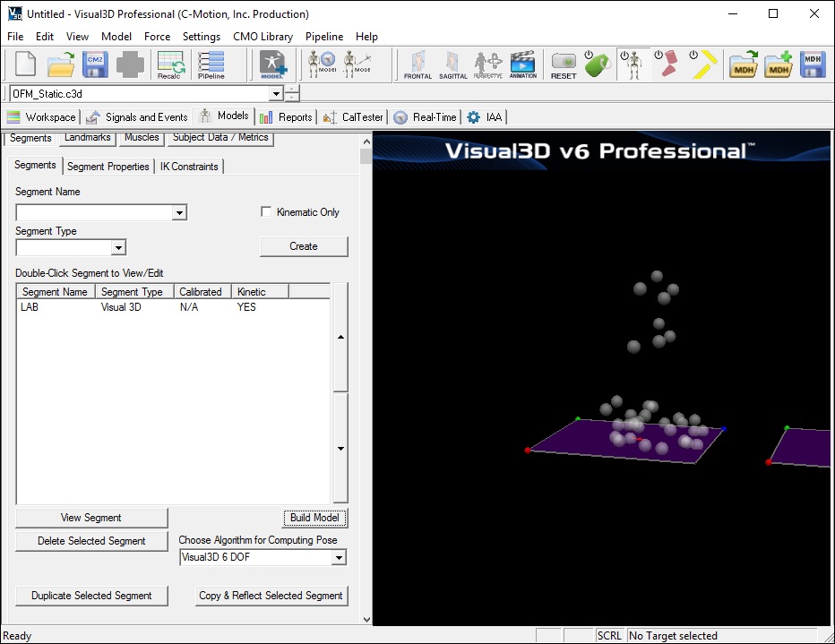835x644 pixels.
Task: Open the CMO Library menu
Action: 263,37
